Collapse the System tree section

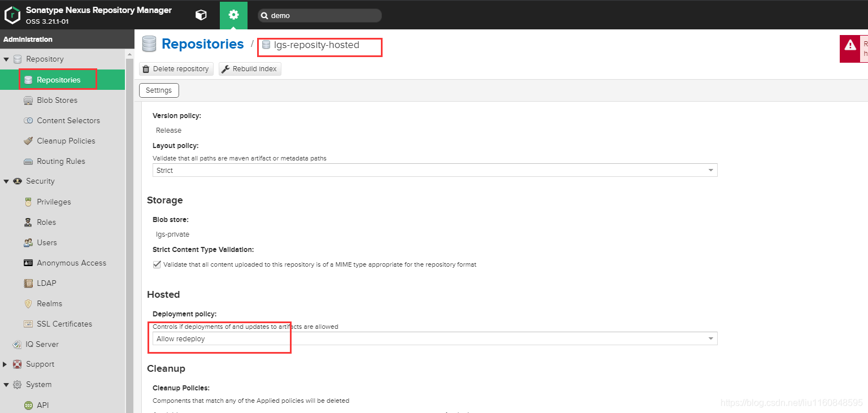click(x=6, y=384)
